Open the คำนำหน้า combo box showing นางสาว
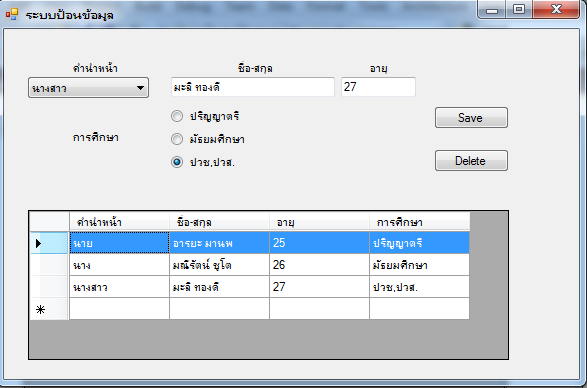This screenshot has width=587, height=388. point(88,88)
